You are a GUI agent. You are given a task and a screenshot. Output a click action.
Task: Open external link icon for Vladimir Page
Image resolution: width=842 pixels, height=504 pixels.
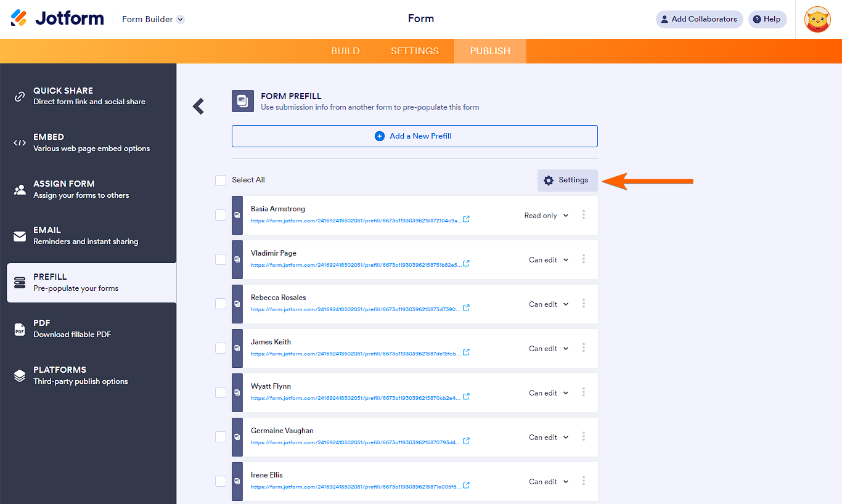(x=466, y=263)
